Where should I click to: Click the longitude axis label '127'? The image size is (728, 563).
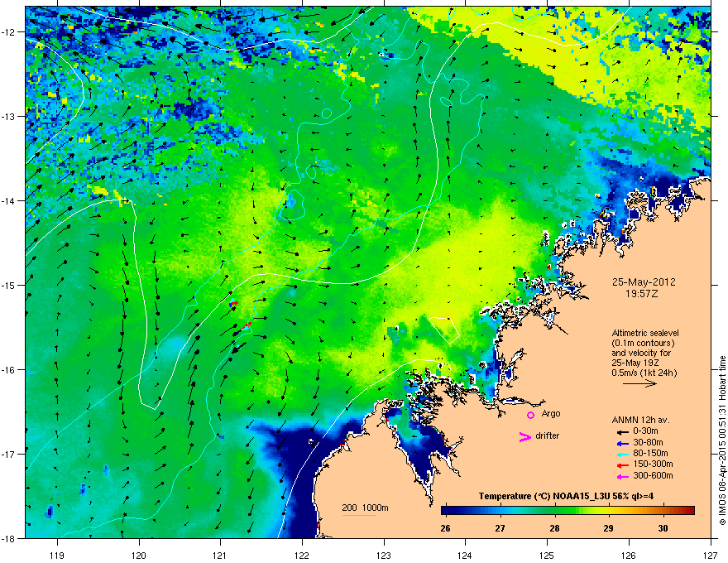[711, 555]
